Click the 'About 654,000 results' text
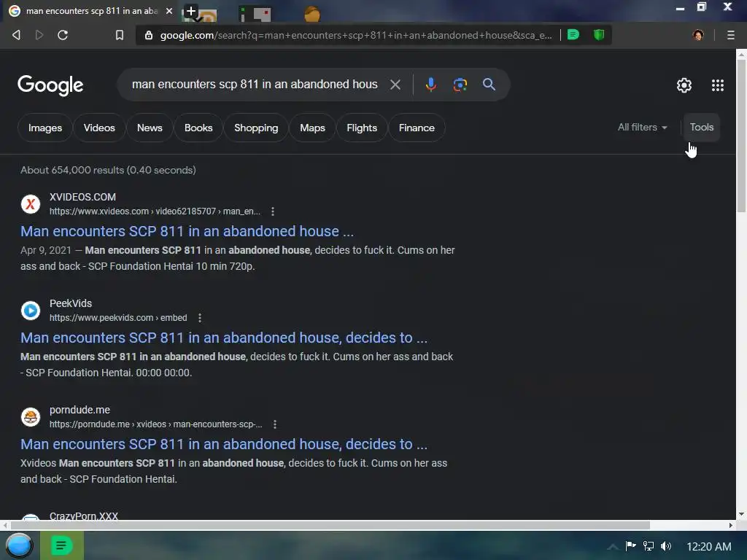Image resolution: width=747 pixels, height=560 pixels. (108, 170)
